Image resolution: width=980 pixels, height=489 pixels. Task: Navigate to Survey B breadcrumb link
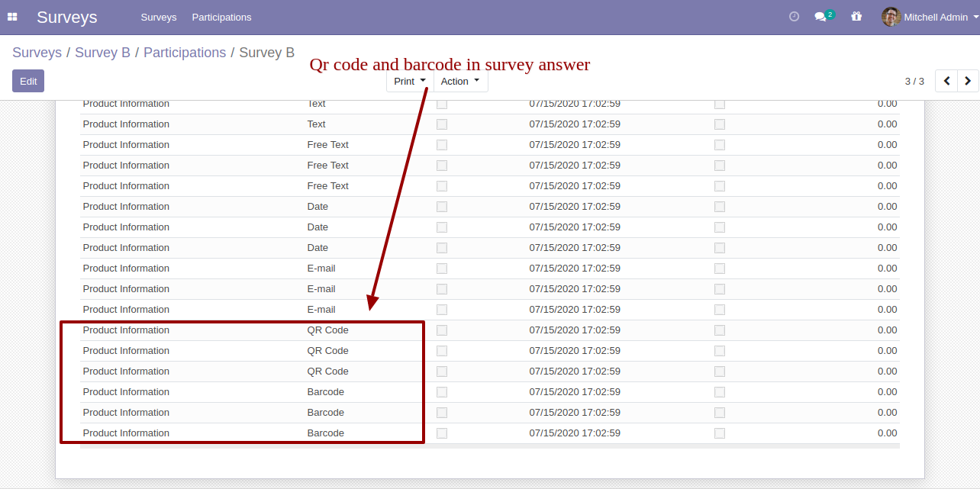[x=102, y=53]
